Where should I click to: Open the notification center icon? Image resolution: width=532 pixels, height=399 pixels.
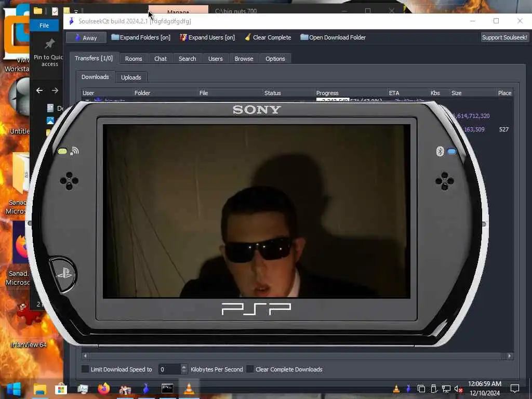(x=515, y=389)
